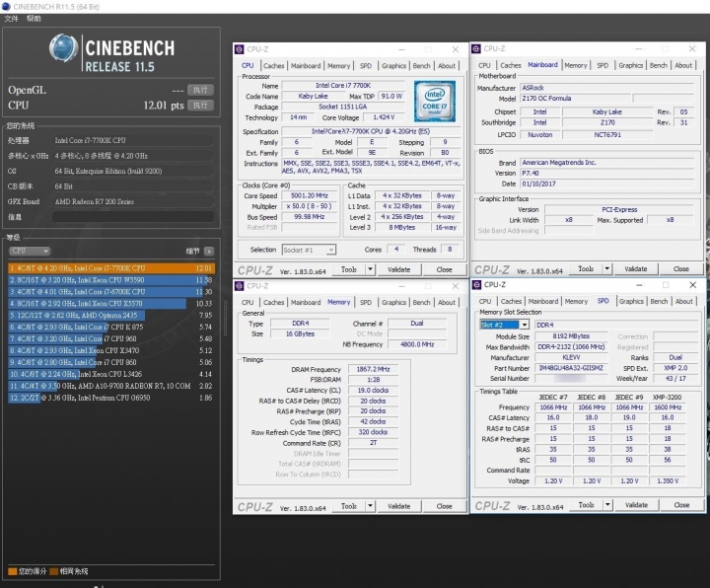Click the empty info (信息) field
The height and width of the screenshot is (588, 710).
tap(133, 216)
